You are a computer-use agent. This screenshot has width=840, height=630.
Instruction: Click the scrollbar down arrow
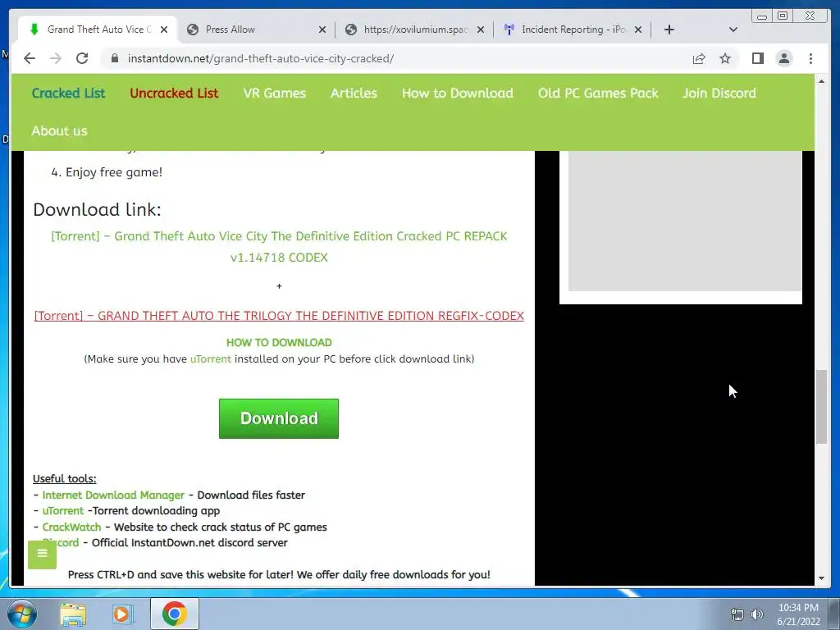point(821,578)
